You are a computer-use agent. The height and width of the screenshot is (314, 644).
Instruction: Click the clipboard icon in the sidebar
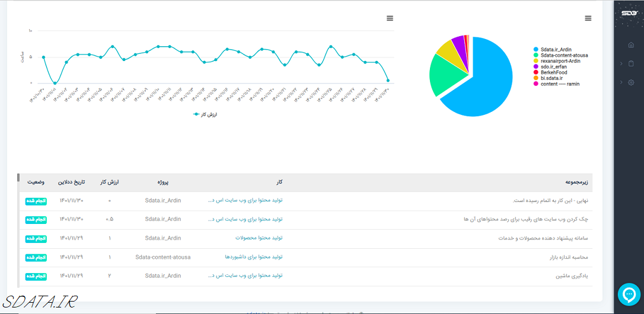click(x=631, y=63)
